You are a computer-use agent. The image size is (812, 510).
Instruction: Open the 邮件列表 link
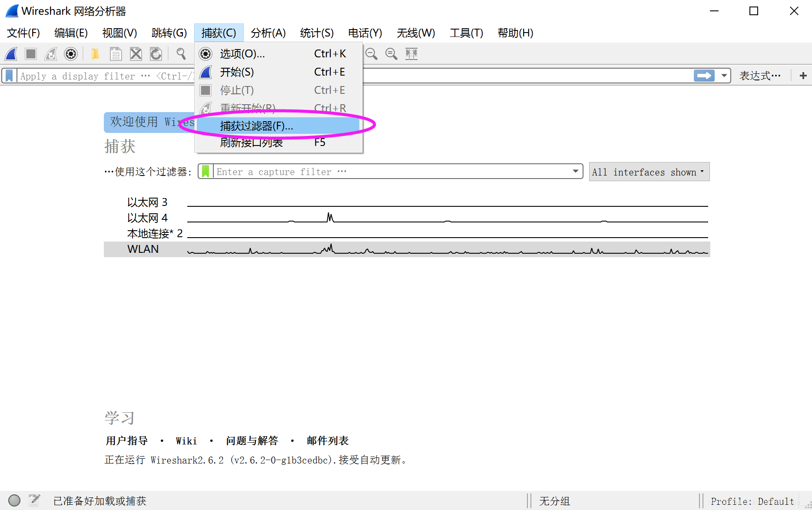pos(328,440)
